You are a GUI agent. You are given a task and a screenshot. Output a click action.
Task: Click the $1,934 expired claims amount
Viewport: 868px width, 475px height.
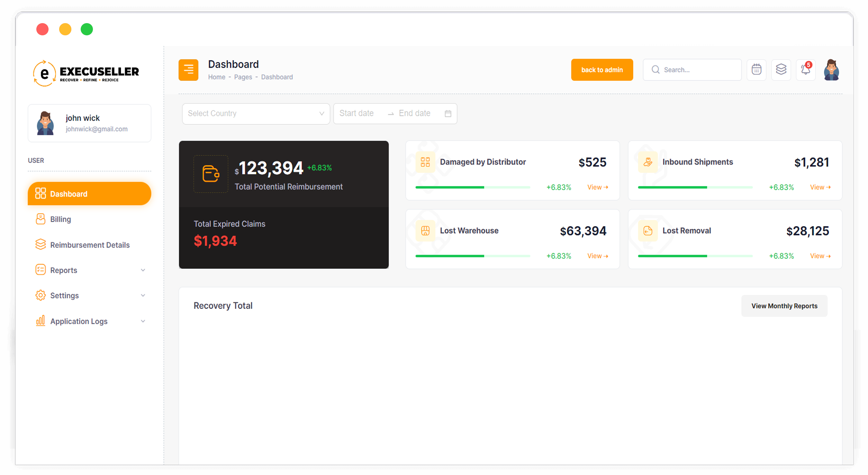[215, 241]
